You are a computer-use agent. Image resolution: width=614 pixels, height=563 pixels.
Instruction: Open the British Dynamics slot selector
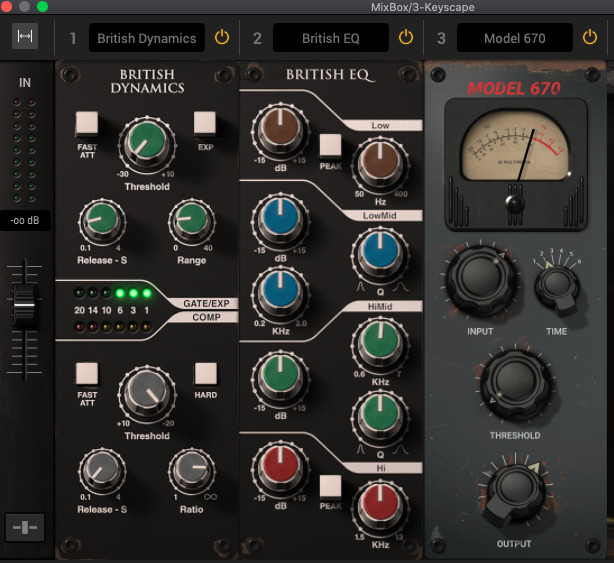[x=146, y=38]
